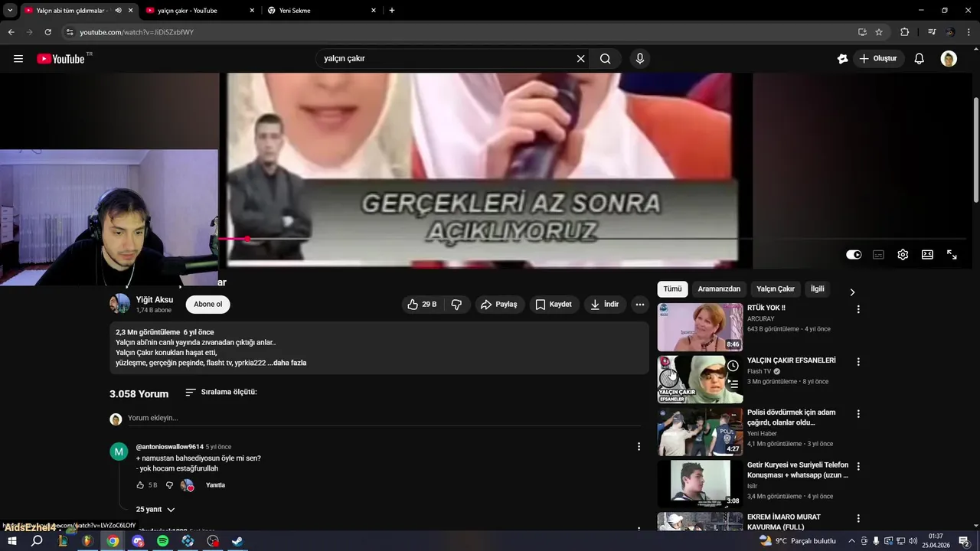980x551 pixels.
Task: Clear the search box text
Action: pyautogui.click(x=580, y=59)
